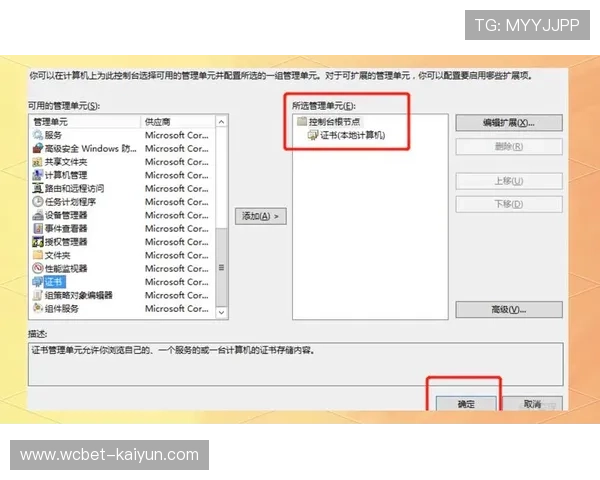Select the 任务计划程序 row text
This screenshot has width=600, height=480.
tap(70, 202)
